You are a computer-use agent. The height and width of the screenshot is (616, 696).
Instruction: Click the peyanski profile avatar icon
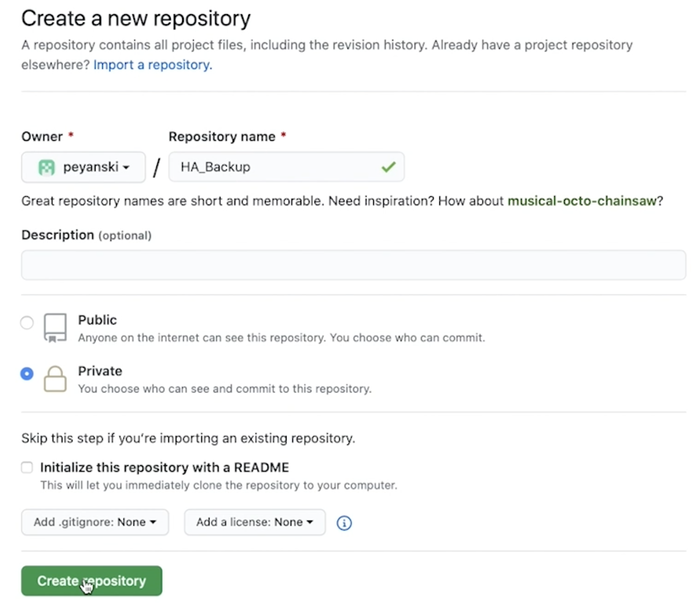tap(47, 167)
